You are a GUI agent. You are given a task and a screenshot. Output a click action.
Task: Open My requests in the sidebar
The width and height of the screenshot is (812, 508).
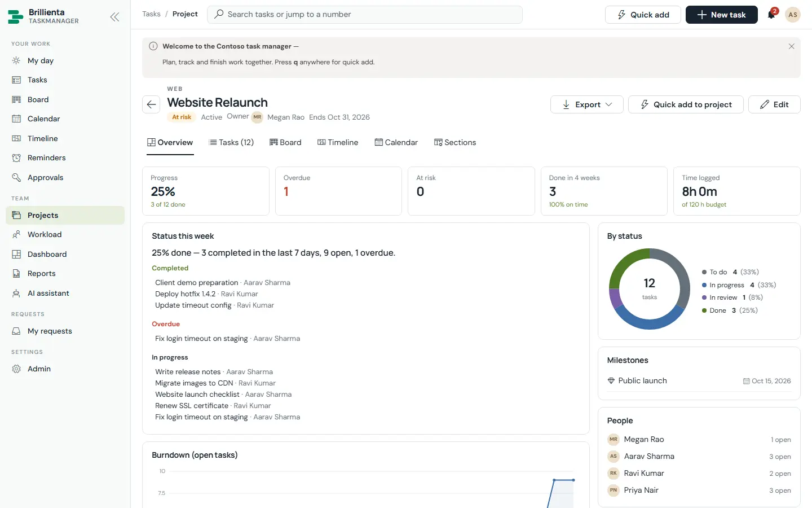point(65,331)
